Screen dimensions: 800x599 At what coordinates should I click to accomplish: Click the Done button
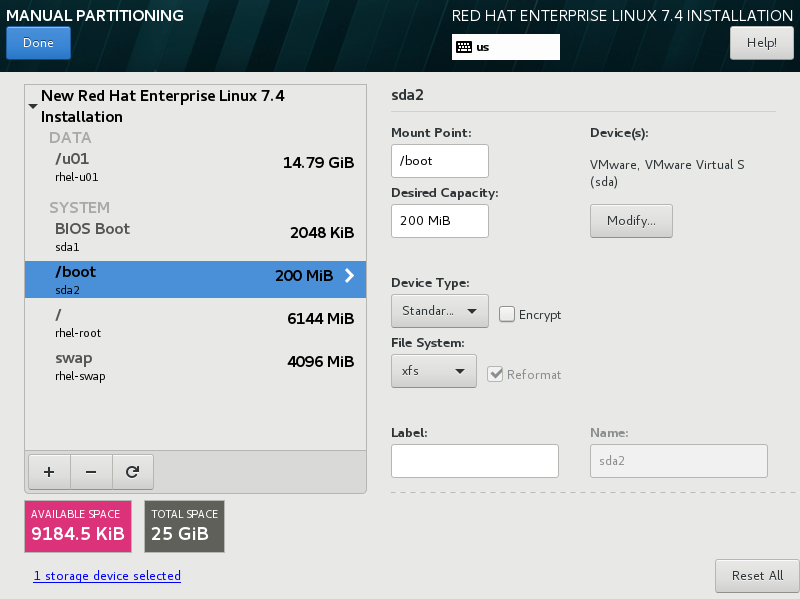(38, 43)
